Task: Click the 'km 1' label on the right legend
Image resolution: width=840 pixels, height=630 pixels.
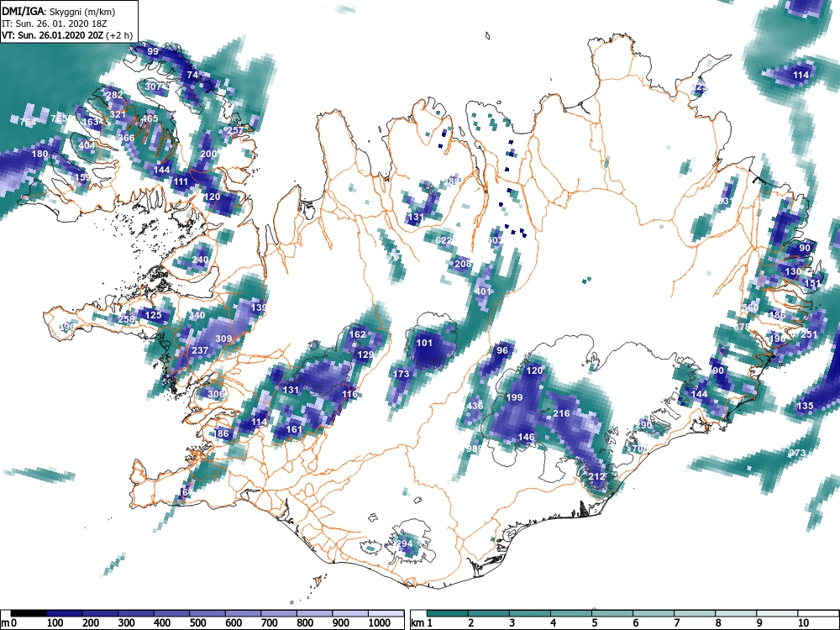Action: 422,623
